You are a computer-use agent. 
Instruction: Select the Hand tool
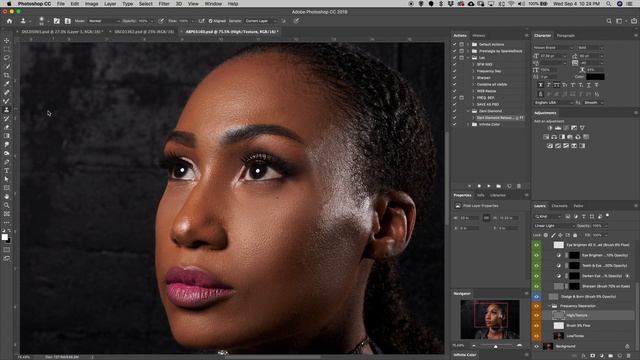(7, 196)
